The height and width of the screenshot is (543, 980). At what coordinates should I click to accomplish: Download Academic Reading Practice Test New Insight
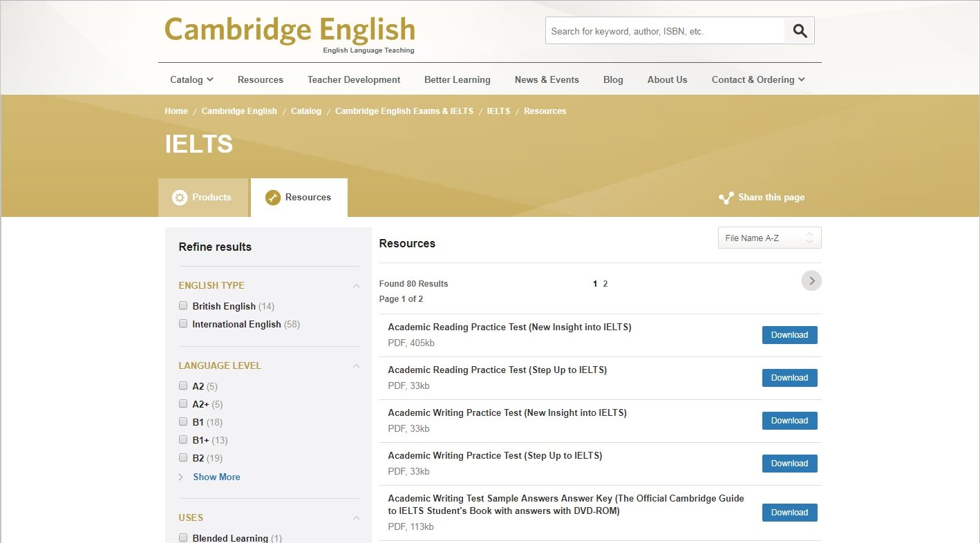(x=789, y=335)
